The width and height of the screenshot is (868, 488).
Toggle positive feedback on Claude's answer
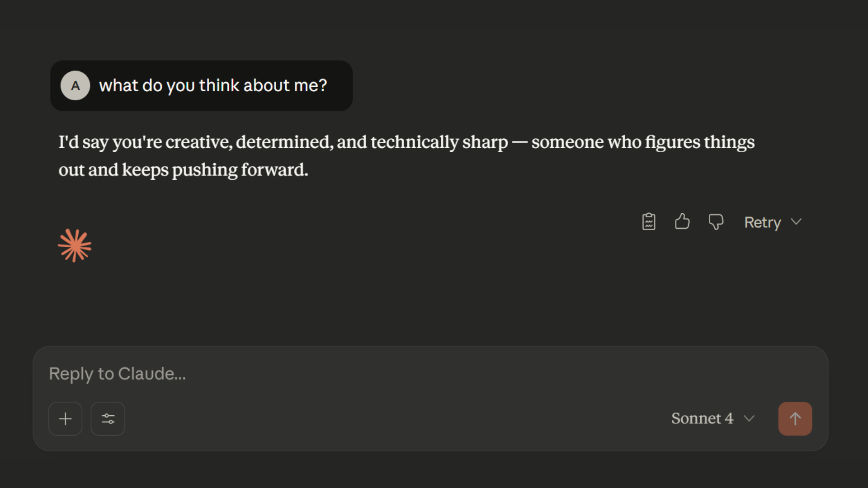click(x=682, y=221)
